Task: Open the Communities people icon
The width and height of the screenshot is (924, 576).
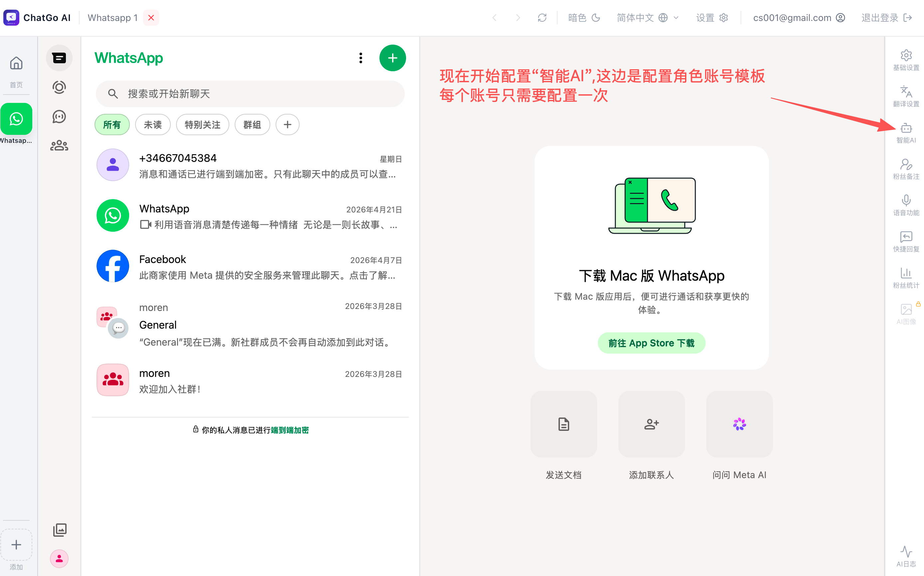Action: coord(59,145)
